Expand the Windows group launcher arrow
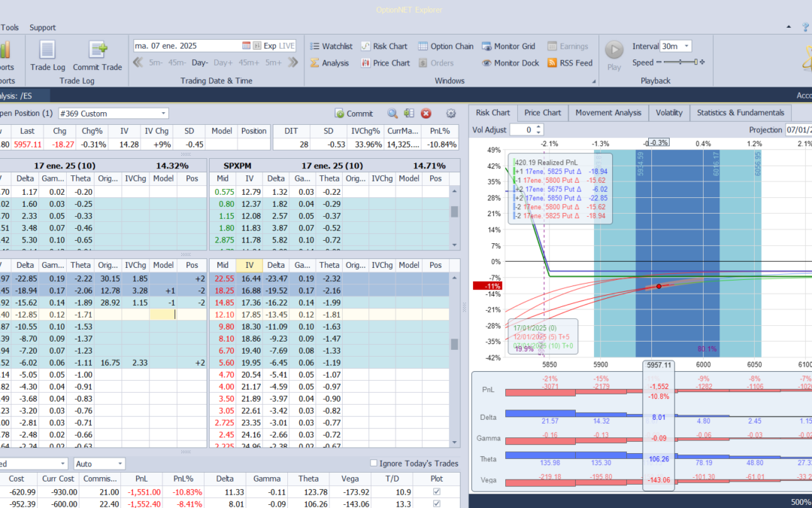Screen dimensions: 812x508 tap(594, 81)
